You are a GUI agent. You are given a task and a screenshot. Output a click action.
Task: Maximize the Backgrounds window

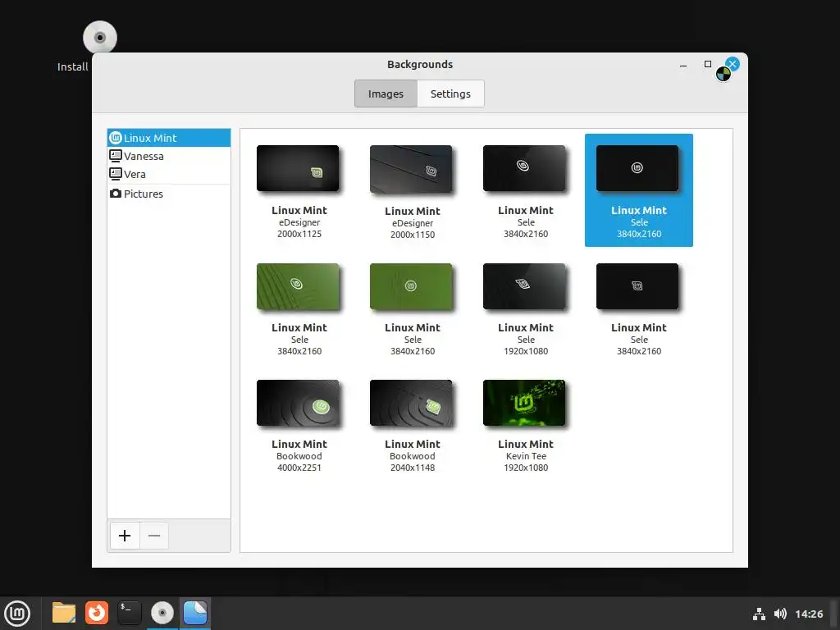point(708,64)
